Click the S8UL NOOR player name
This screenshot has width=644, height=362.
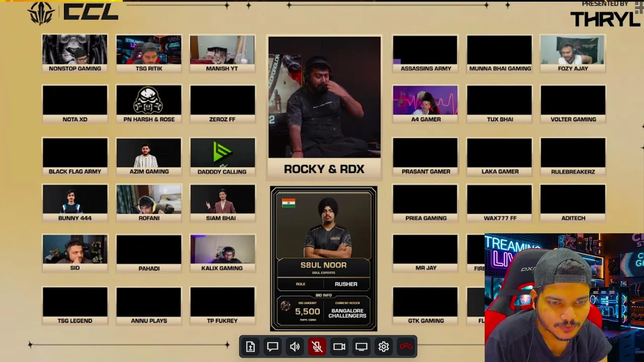[x=324, y=265]
